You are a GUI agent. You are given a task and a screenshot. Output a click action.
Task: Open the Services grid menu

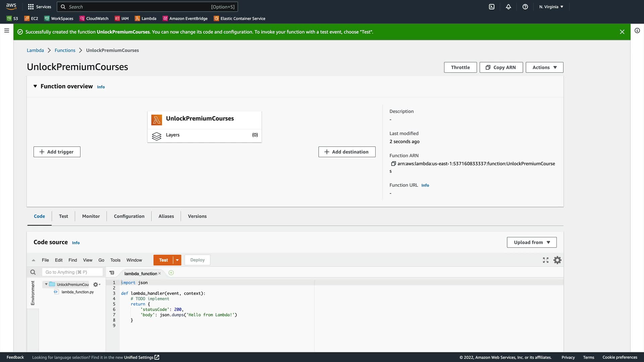(x=31, y=7)
